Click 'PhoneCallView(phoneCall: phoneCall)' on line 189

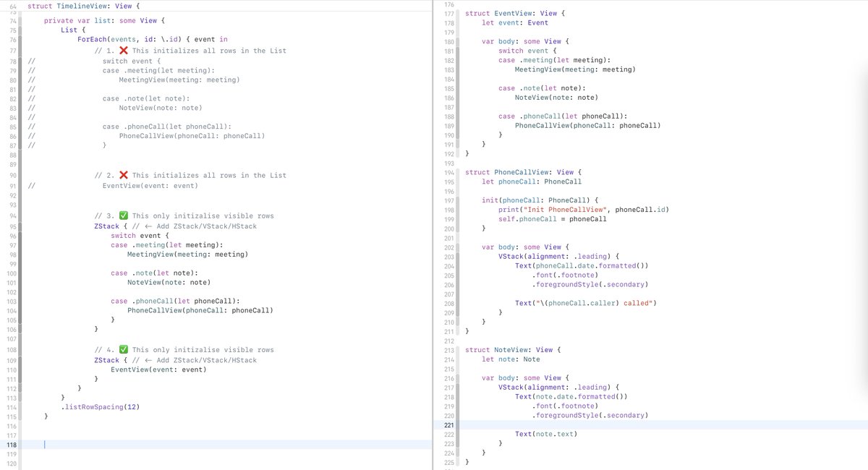(x=588, y=126)
